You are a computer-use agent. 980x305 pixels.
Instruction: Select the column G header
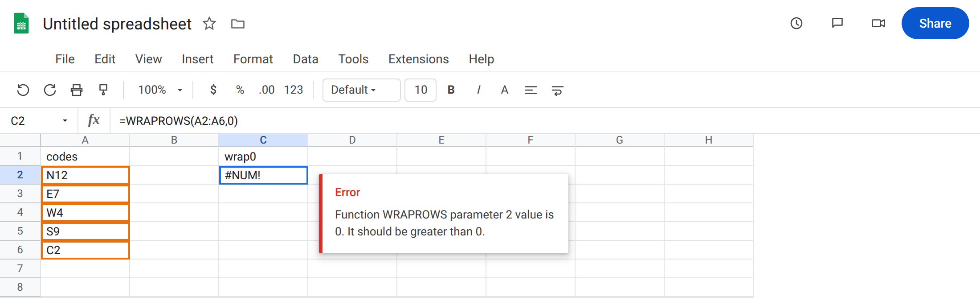pos(620,140)
